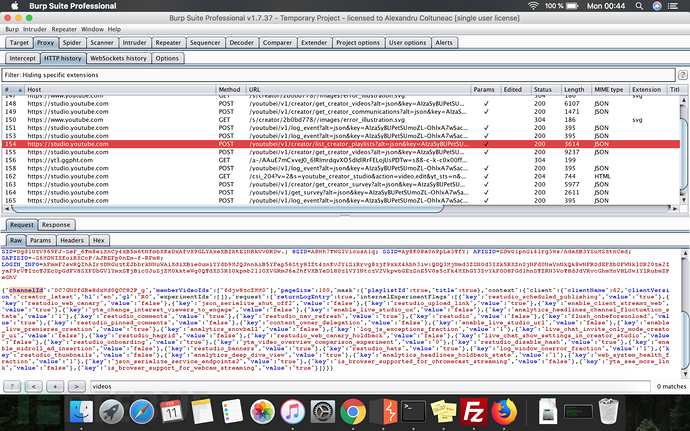Switch to the Decoder tab
The width and height of the screenshot is (690, 431).
click(x=242, y=43)
